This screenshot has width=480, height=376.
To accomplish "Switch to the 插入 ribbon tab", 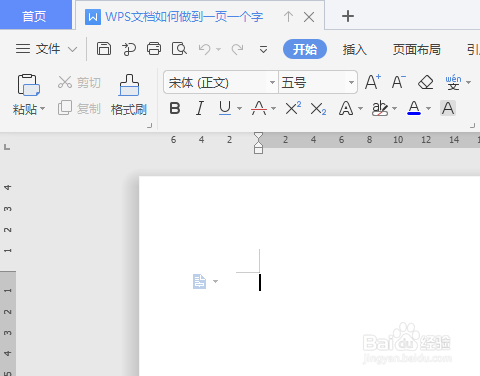I will point(355,49).
